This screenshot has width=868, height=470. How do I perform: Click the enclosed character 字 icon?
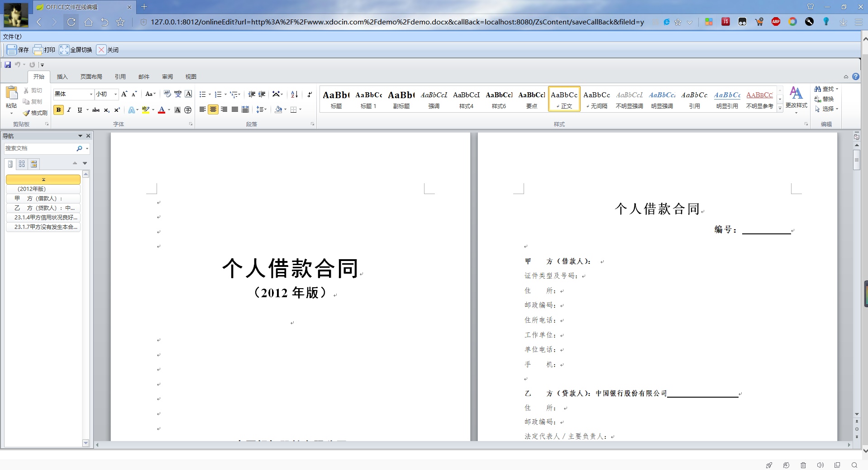pyautogui.click(x=188, y=110)
